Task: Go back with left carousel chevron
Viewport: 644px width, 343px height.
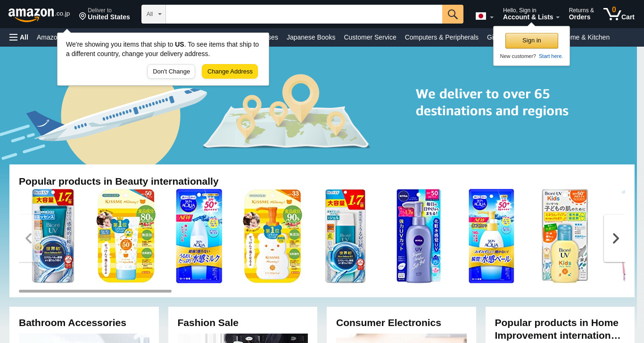Action: pos(28,238)
